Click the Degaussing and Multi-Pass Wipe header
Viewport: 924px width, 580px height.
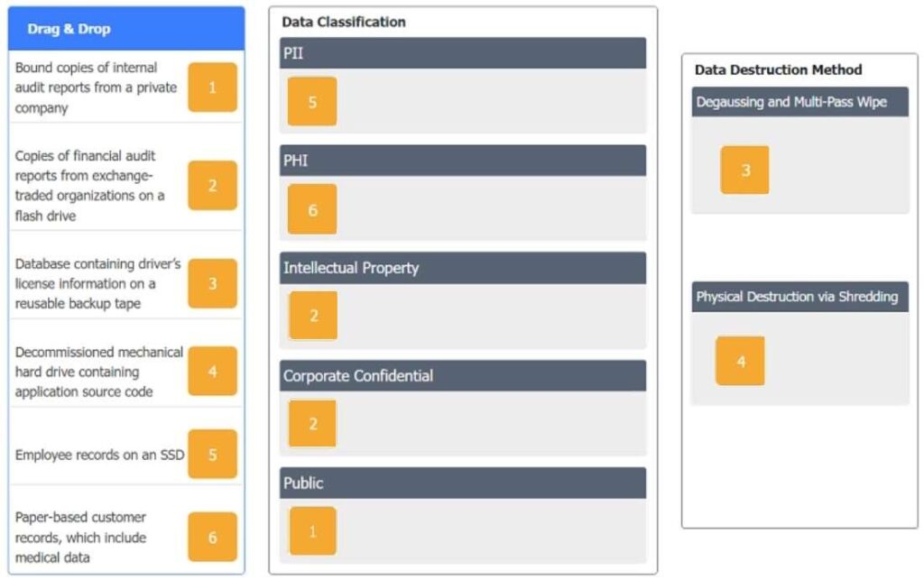pyautogui.click(x=799, y=102)
